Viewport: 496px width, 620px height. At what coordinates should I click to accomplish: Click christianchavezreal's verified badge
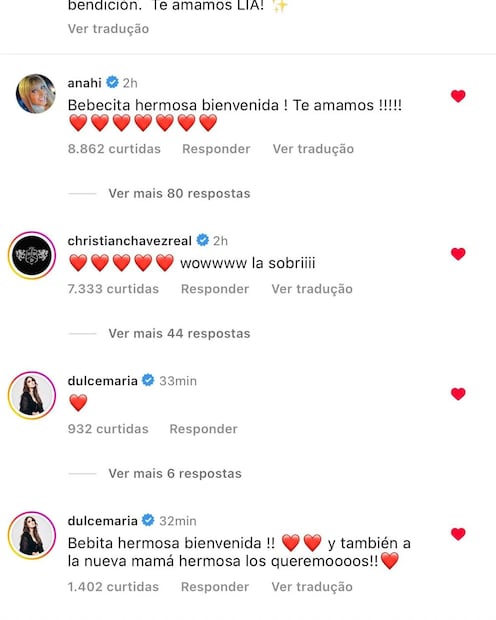[x=203, y=240]
